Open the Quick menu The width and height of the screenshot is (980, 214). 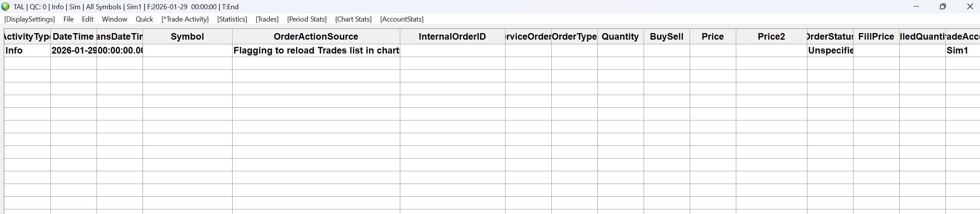tap(144, 19)
